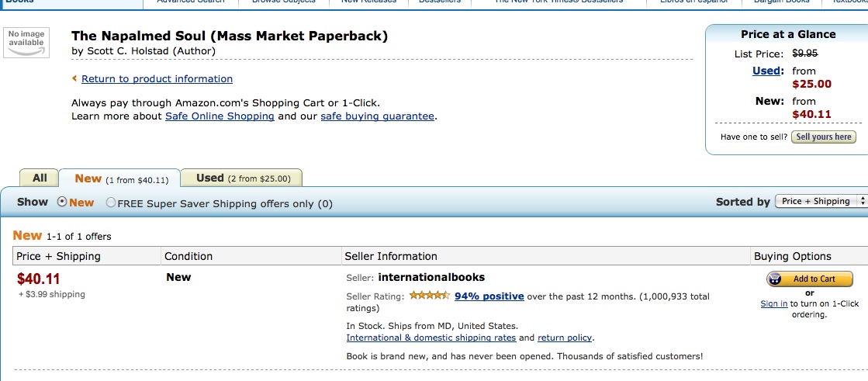Click the No image available placeholder
868x381 pixels.
tap(26, 43)
